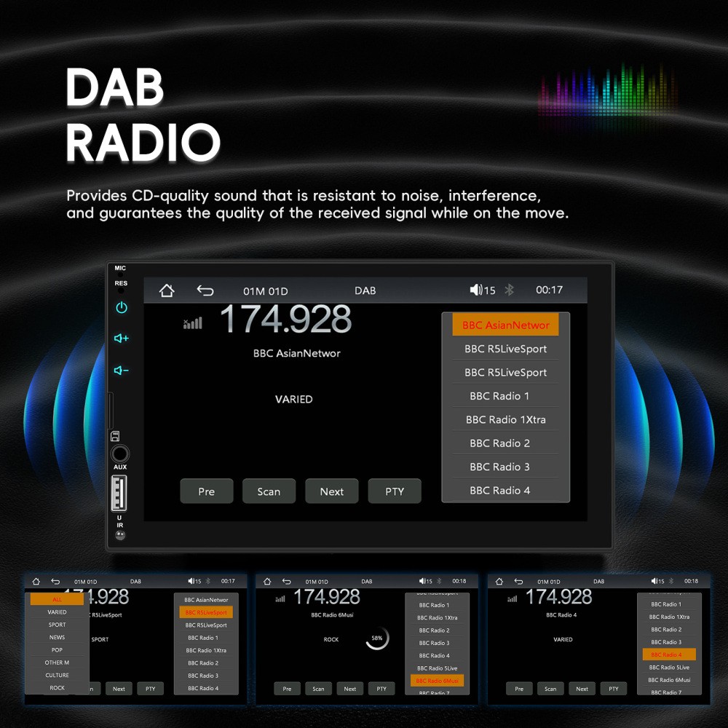Choose VARIED in the PTY category menu

tap(57, 612)
